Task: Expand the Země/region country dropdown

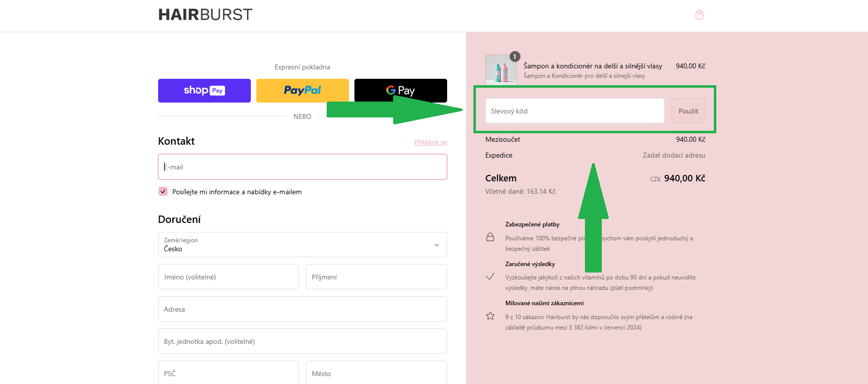Action: pos(302,245)
